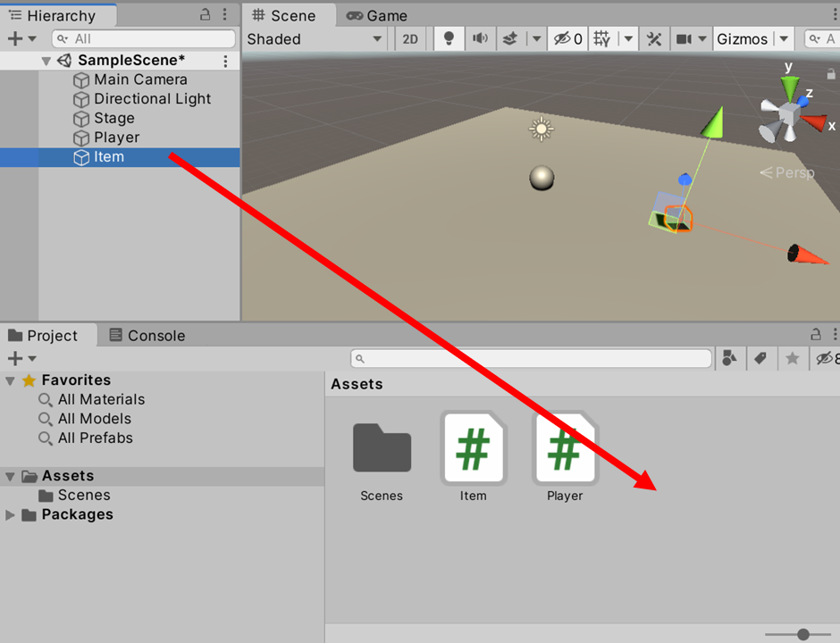
Task: Toggle scene lighting with the lightbulb icon
Action: tap(449, 38)
